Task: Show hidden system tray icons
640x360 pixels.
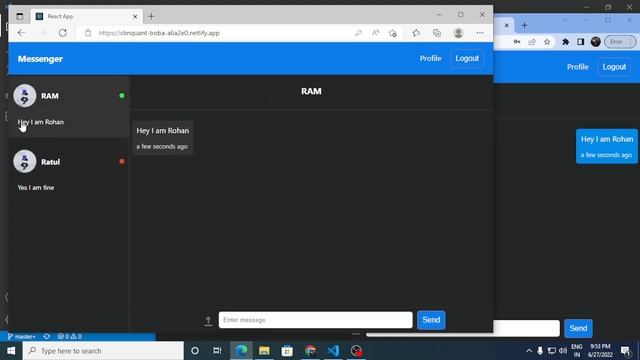Action: pos(529,351)
